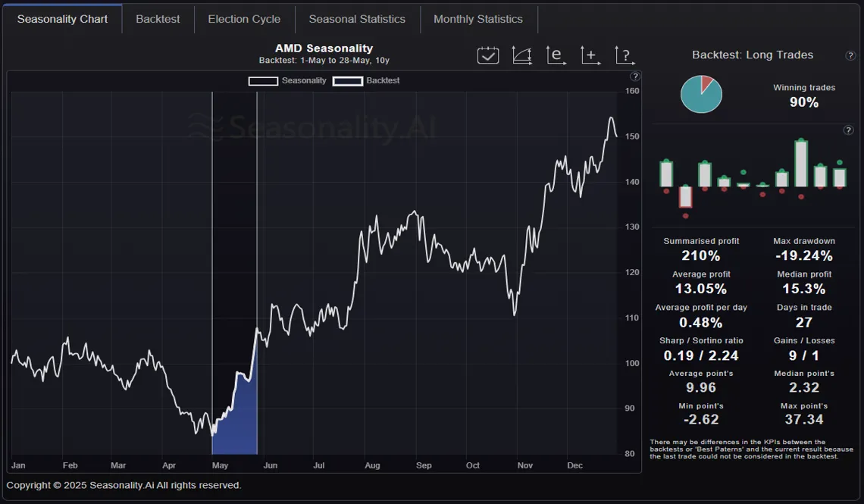Open the Backtest tab

(x=158, y=19)
